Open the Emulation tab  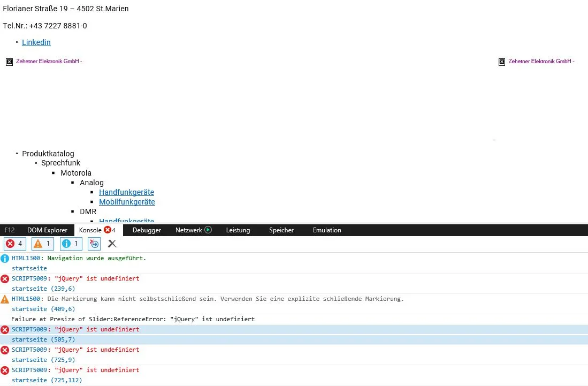327,230
